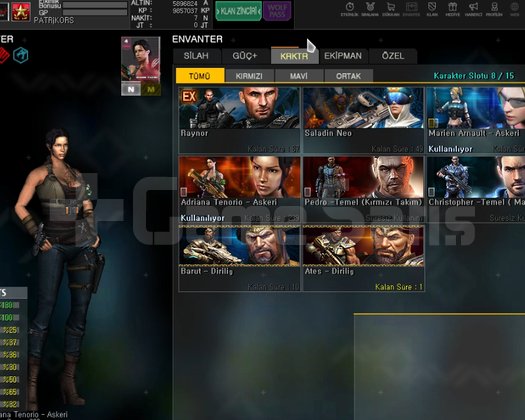Click the blue hexagon team icon
Viewport: 525px width, 420px height.
[21, 55]
